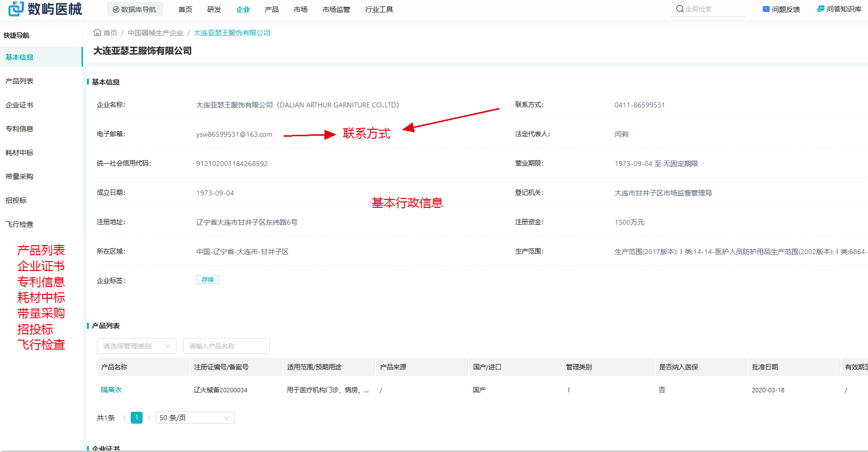Click the 问题反馈 feedback icon
The width and height of the screenshot is (868, 452).
tap(766, 9)
